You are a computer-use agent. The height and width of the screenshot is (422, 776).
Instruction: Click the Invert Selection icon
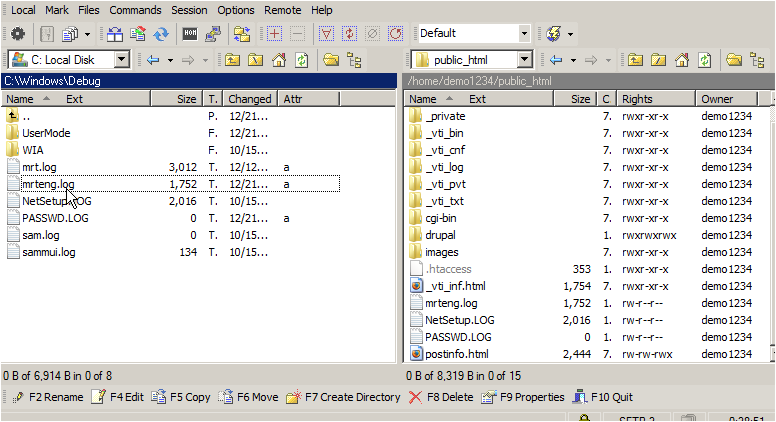[x=349, y=34]
